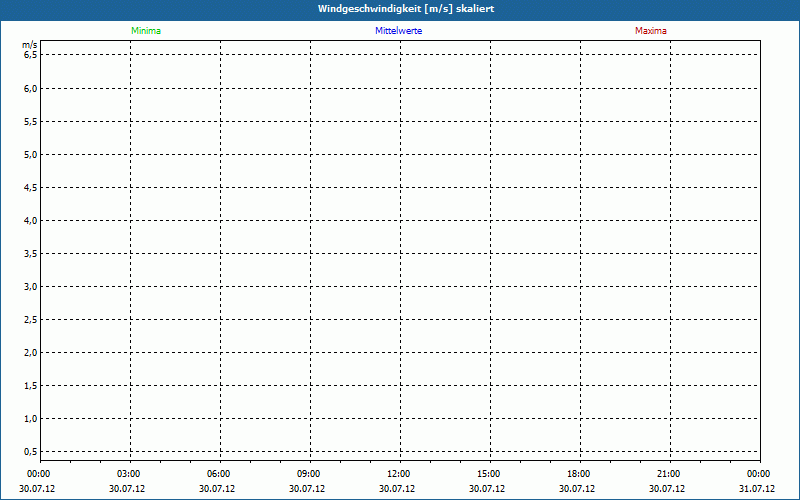This screenshot has width=800, height=500.
Task: Click the 15:00 time axis label
Action: [489, 474]
